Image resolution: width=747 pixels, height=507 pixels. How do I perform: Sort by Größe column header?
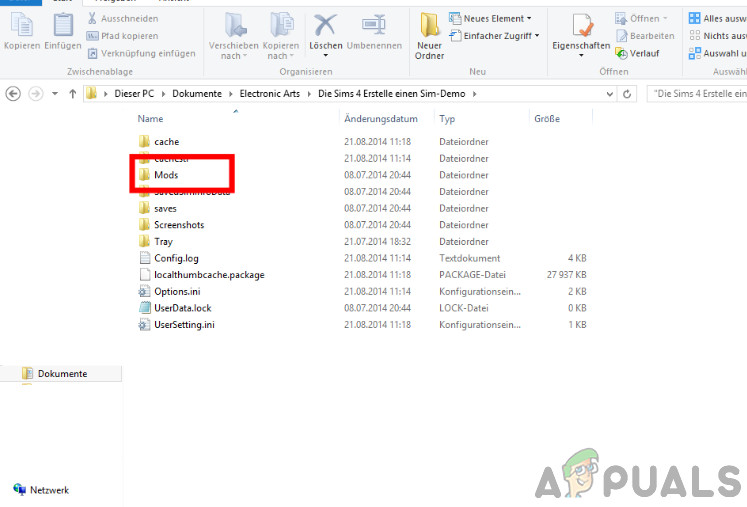click(547, 119)
